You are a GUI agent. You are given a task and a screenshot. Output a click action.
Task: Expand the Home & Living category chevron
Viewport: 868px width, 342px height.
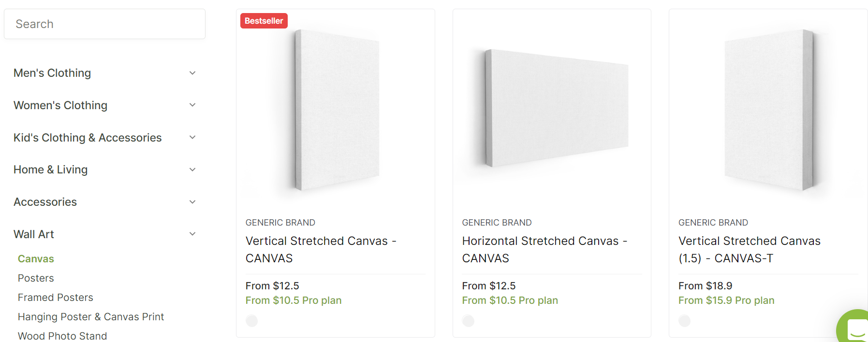192,170
